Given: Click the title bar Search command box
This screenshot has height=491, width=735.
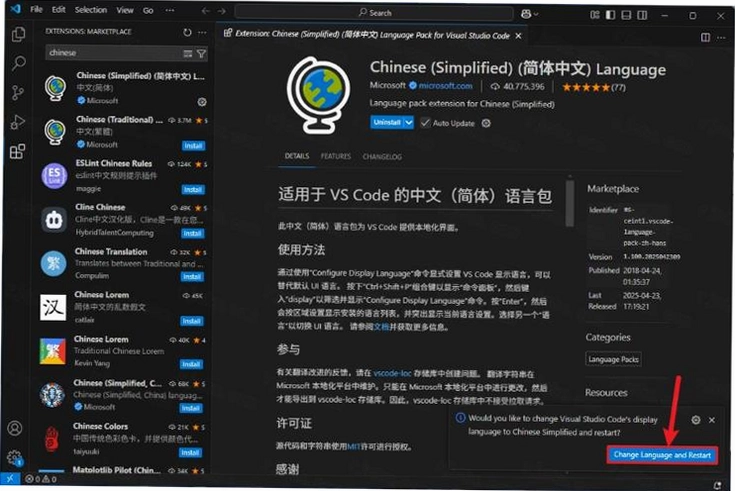Looking at the screenshot, I should (x=374, y=13).
